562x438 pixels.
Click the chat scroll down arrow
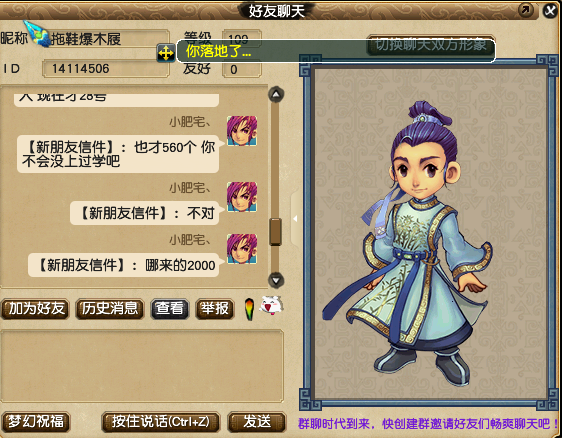pyautogui.click(x=276, y=280)
